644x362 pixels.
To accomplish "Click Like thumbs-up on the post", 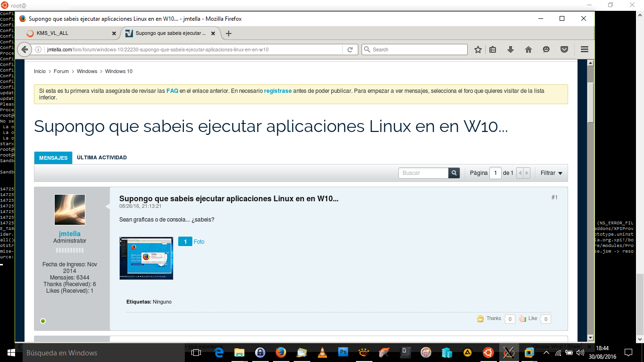I will (522, 319).
